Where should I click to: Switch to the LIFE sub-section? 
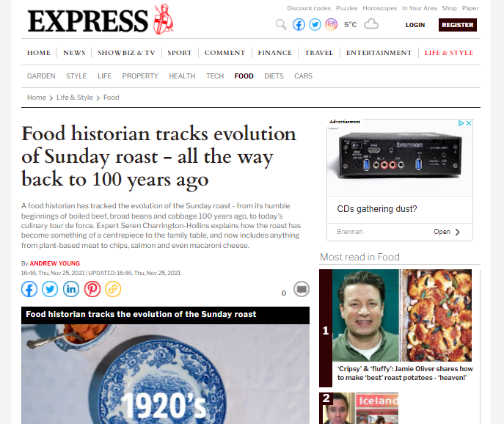(104, 76)
